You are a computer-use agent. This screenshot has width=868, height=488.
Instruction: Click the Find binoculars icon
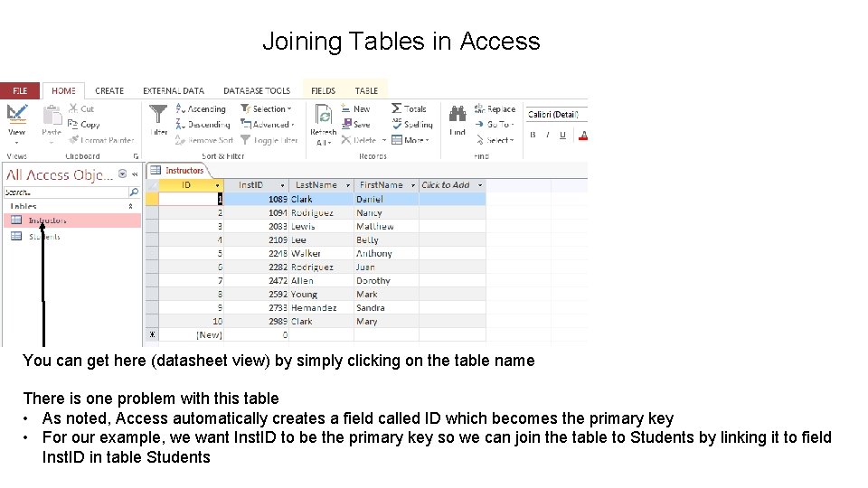[458, 114]
